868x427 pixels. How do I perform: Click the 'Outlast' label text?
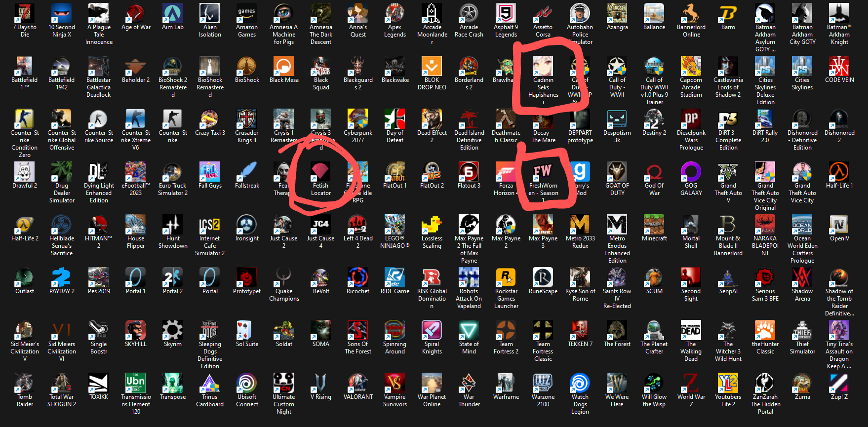[x=25, y=291]
